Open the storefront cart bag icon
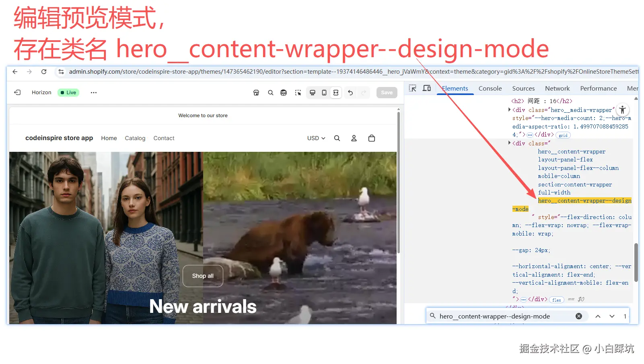This screenshot has height=364, width=644. coord(372,138)
